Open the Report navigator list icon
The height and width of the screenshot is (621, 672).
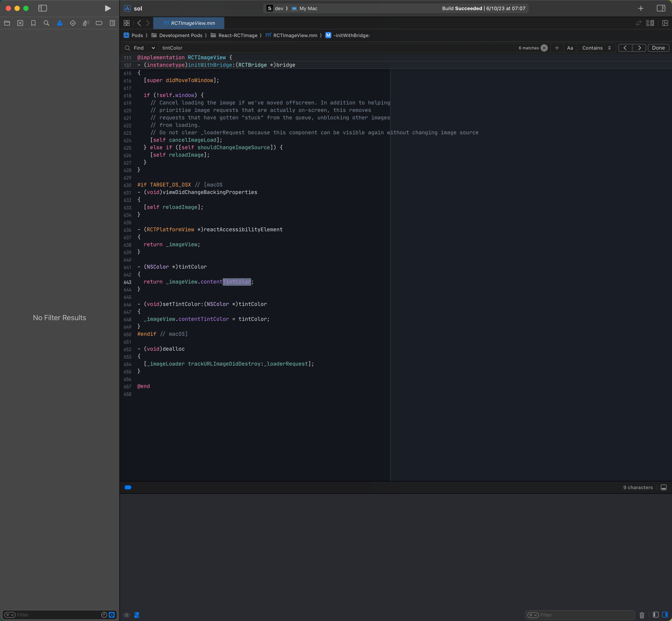tap(112, 23)
